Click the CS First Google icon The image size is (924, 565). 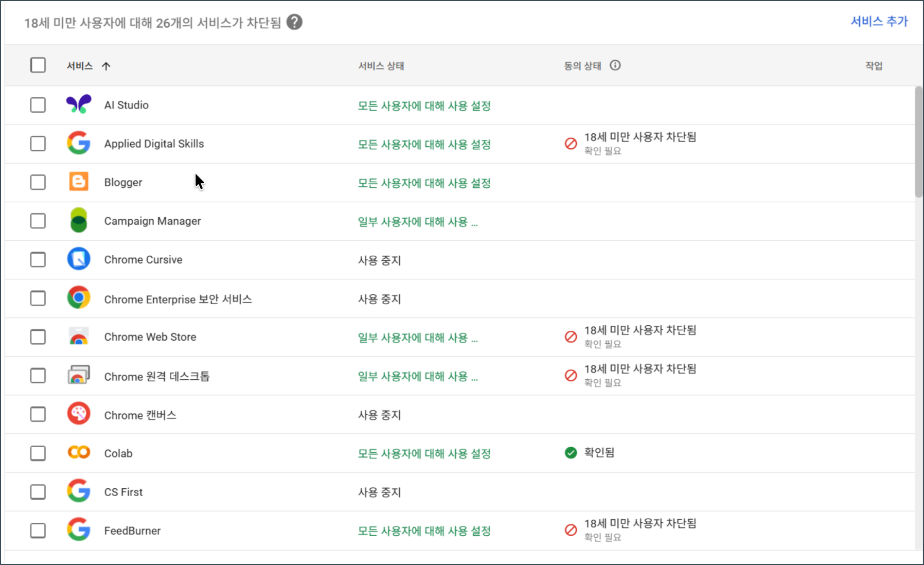[79, 491]
